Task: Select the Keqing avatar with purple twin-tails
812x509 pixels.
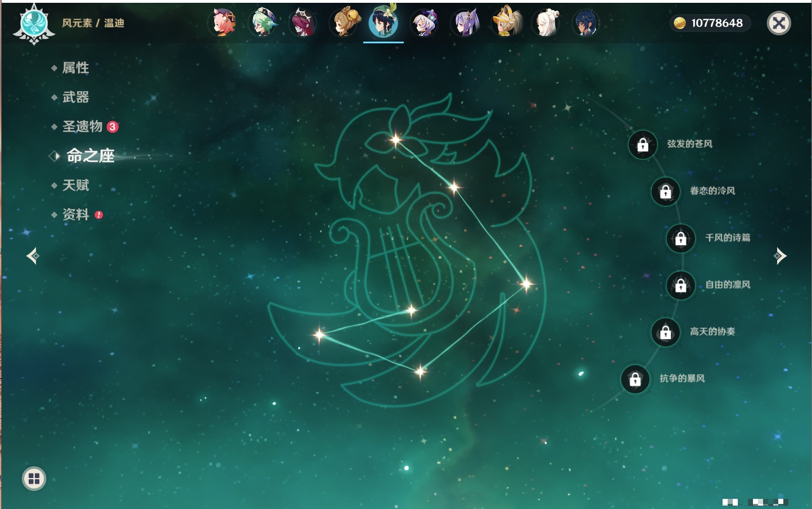Action: pos(465,23)
